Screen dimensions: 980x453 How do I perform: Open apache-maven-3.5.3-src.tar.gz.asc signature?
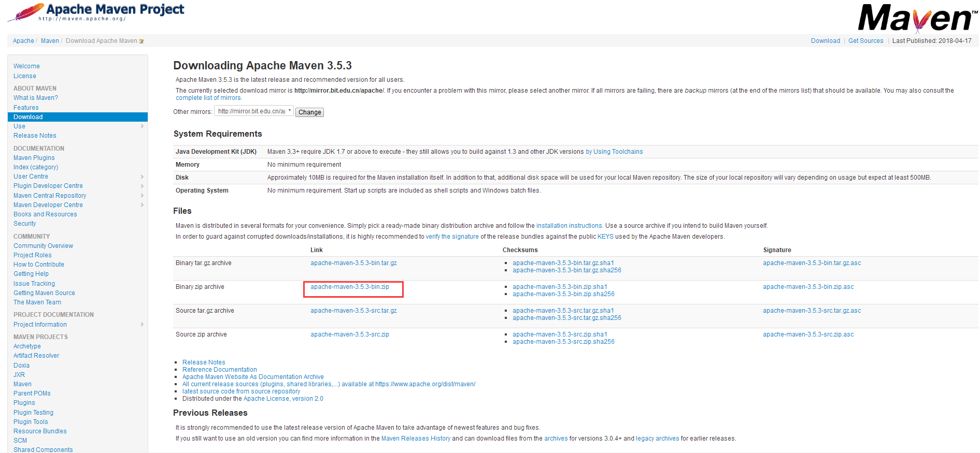tap(812, 311)
